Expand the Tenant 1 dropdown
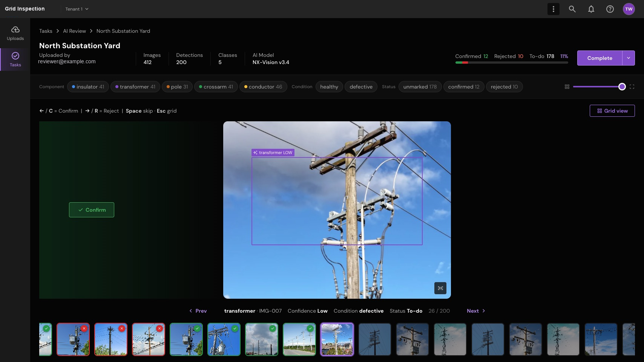Viewport: 644px width, 362px height. [77, 9]
